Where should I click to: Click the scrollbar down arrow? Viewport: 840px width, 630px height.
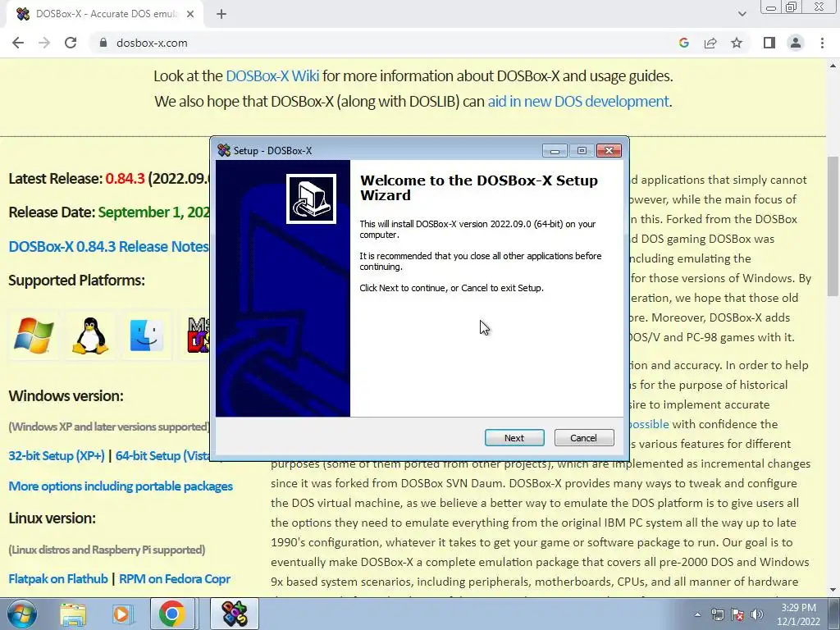(833, 591)
